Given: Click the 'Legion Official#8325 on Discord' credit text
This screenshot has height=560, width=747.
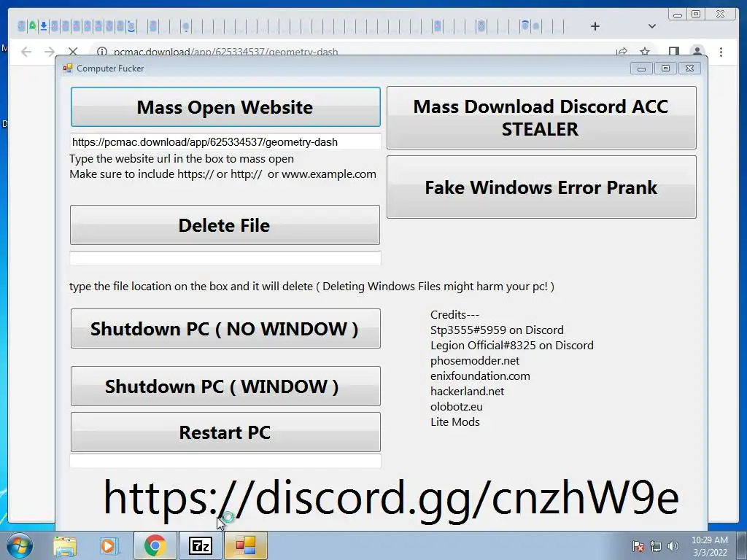Looking at the screenshot, I should [x=512, y=345].
